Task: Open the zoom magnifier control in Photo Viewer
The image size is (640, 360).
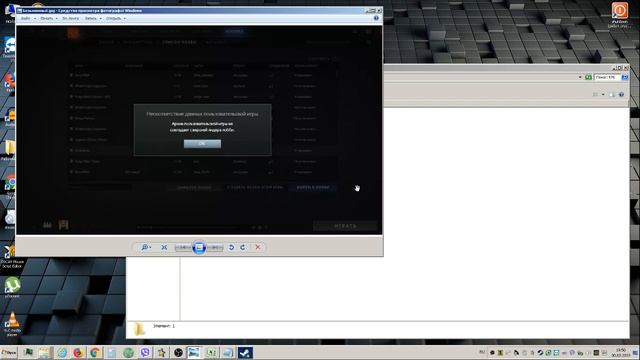Action: click(x=146, y=247)
